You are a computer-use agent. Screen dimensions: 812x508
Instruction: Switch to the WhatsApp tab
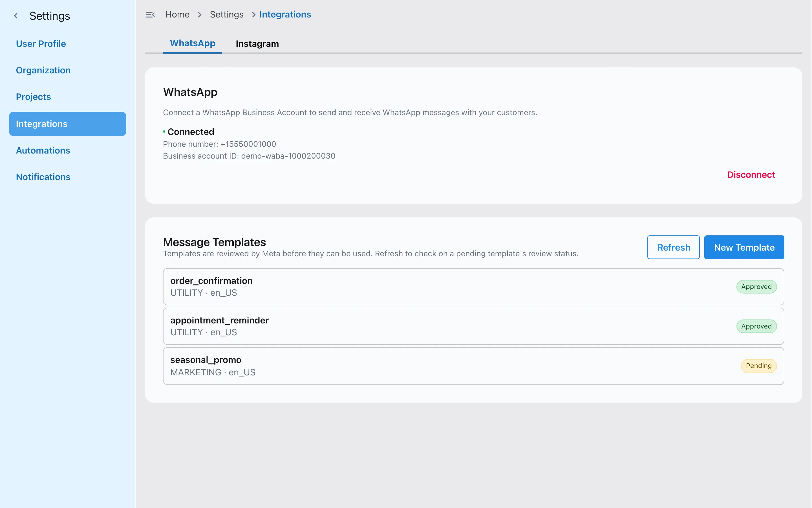coord(193,43)
